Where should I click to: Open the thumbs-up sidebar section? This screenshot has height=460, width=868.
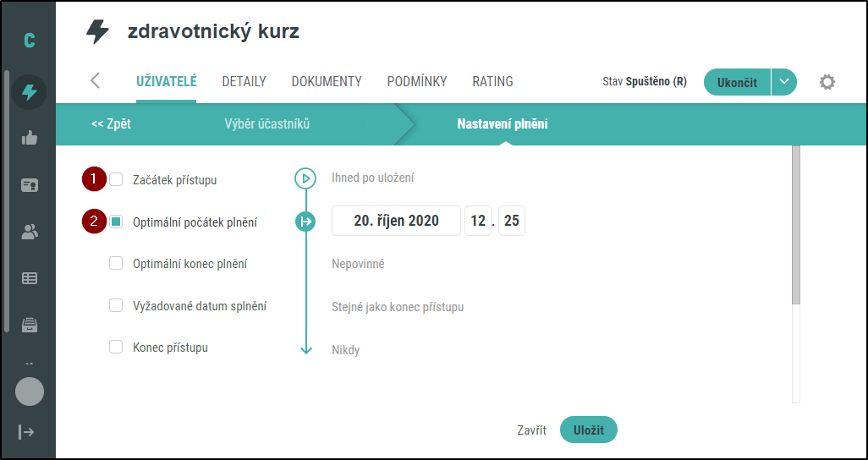30,139
